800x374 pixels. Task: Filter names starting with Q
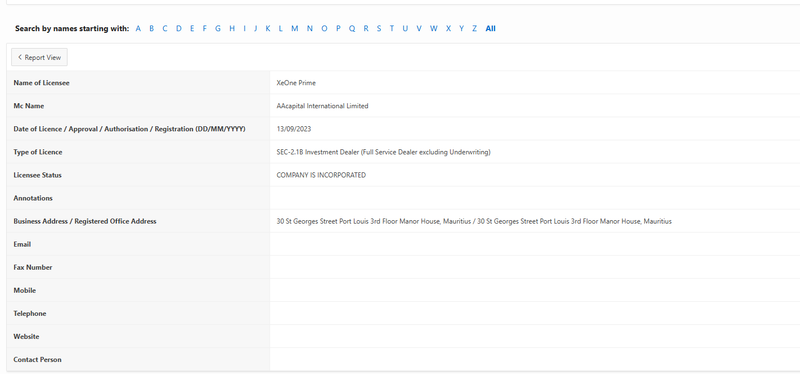click(352, 29)
